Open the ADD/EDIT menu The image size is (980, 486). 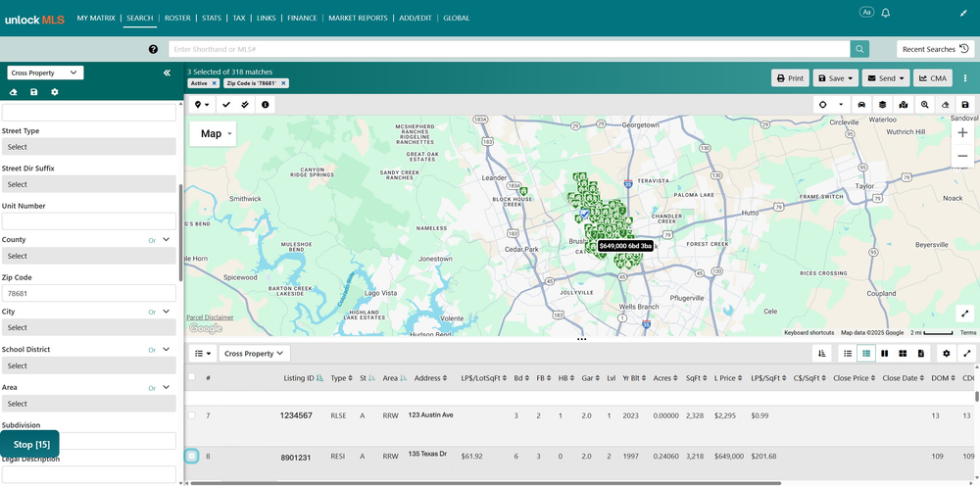point(416,18)
